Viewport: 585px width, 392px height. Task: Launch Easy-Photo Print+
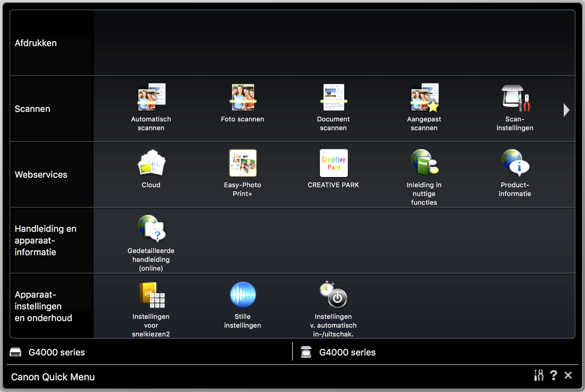pos(242,163)
